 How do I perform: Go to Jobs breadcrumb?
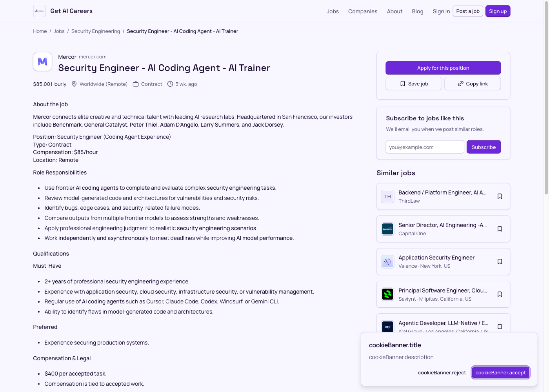click(59, 31)
